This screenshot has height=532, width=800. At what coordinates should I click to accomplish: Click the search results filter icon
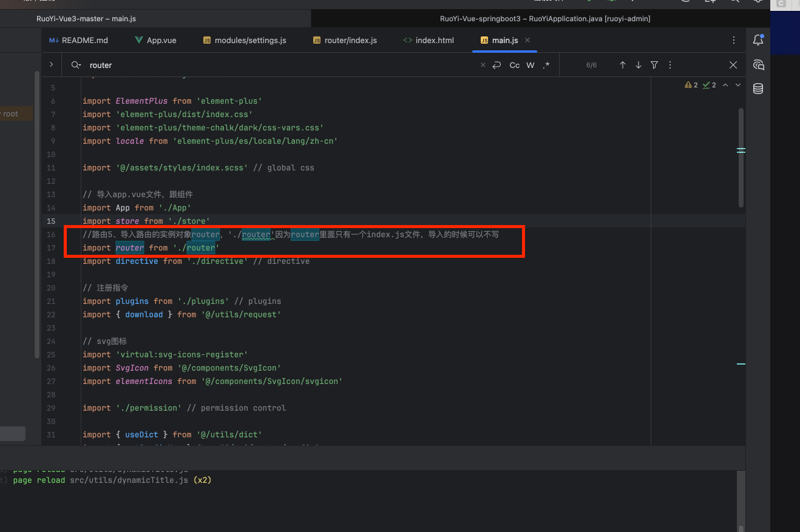click(654, 65)
